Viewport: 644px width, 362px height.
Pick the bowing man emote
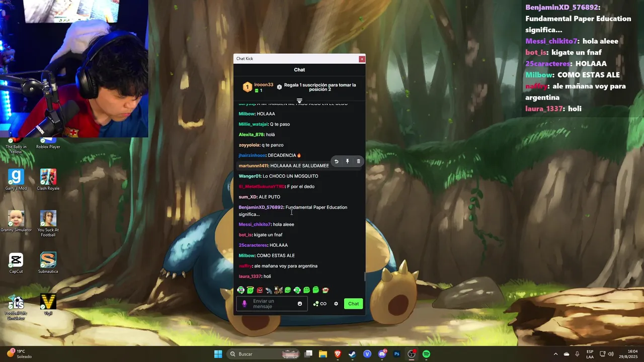[269, 291]
